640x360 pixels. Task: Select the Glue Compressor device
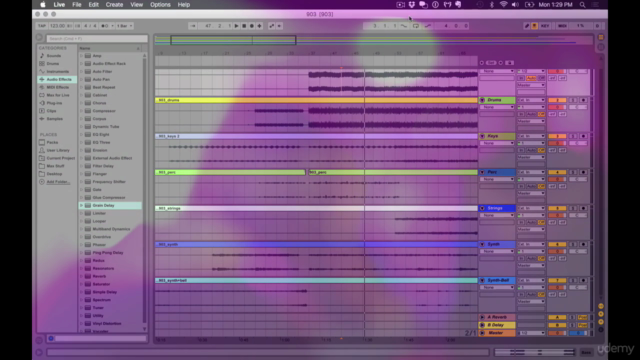click(x=109, y=198)
